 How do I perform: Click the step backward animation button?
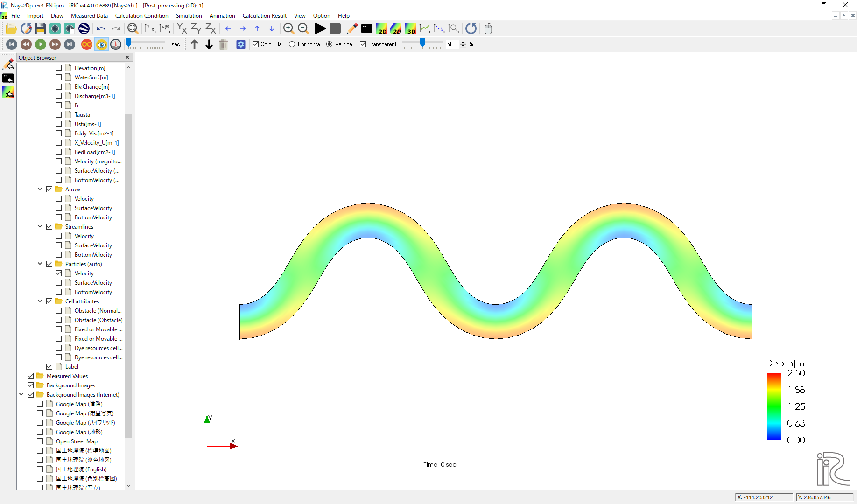(x=26, y=44)
